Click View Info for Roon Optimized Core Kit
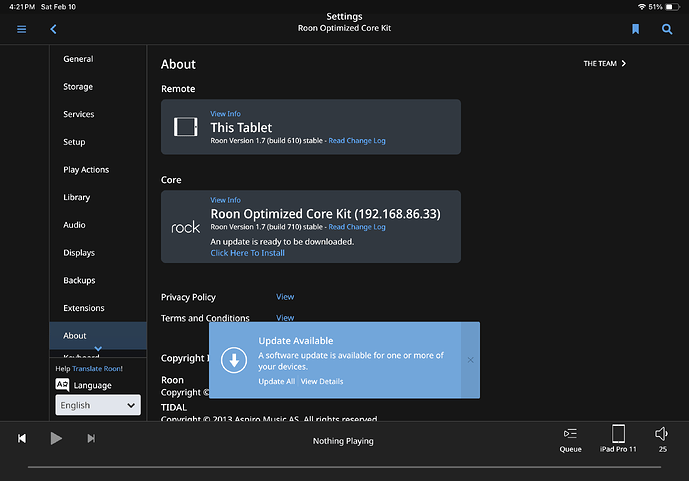This screenshot has width=689, height=481. (x=225, y=200)
